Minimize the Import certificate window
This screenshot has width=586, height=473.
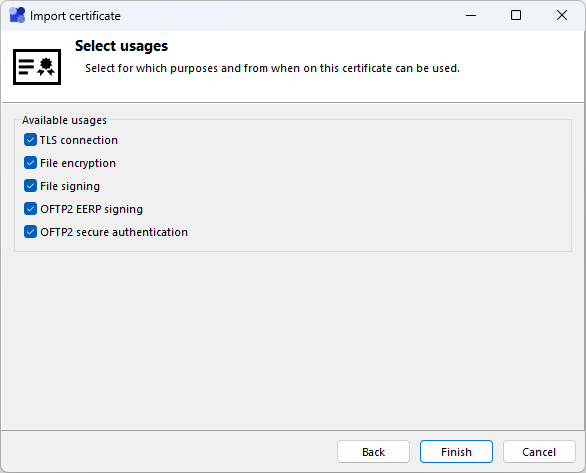tap(471, 15)
